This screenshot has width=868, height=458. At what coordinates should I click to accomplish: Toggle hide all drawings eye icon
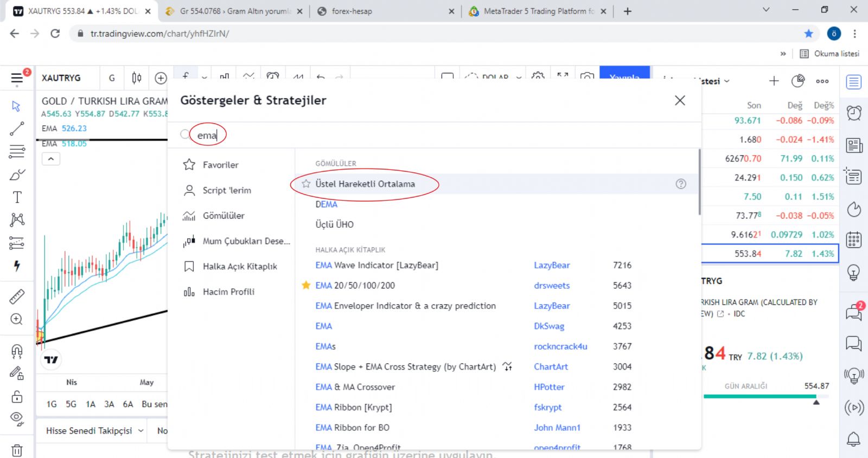pos(17,418)
